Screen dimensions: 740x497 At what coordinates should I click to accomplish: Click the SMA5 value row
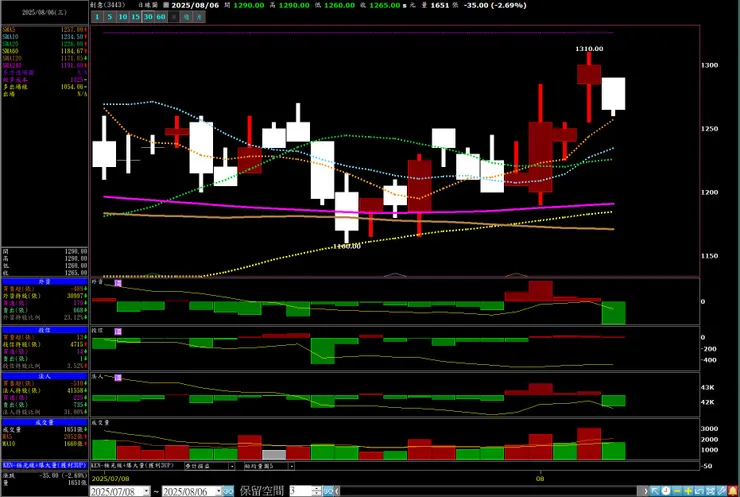44,30
